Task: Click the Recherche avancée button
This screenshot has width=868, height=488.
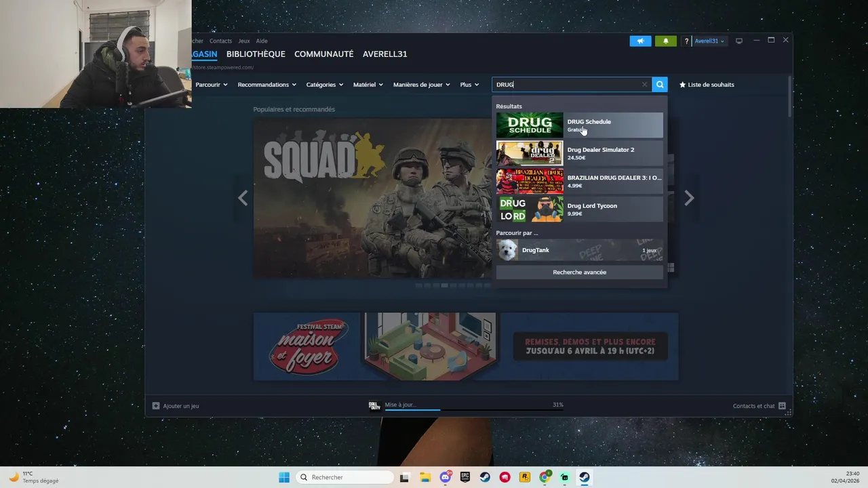Action: [x=579, y=272]
